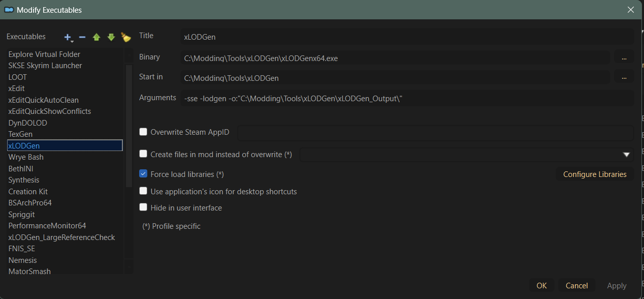Viewport: 644px width, 299px height.
Task: Check Create files in mod instead of overwrite
Action: 143,154
